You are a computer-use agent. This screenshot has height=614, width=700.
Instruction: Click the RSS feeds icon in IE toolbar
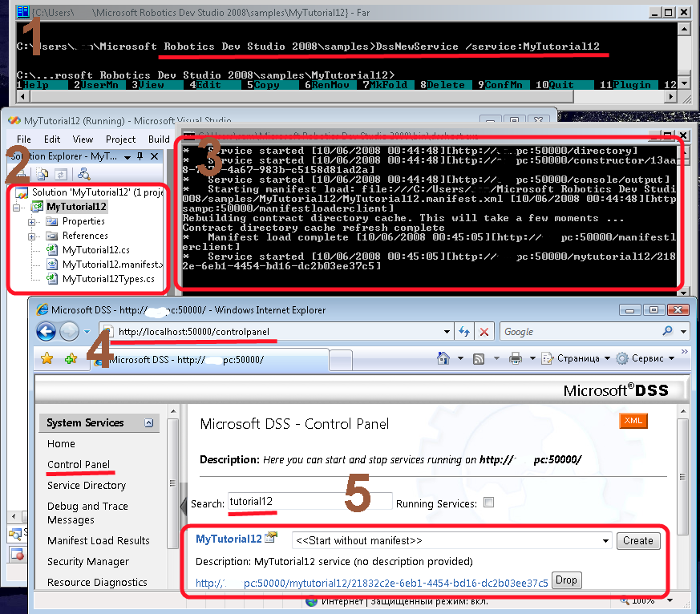[479, 358]
